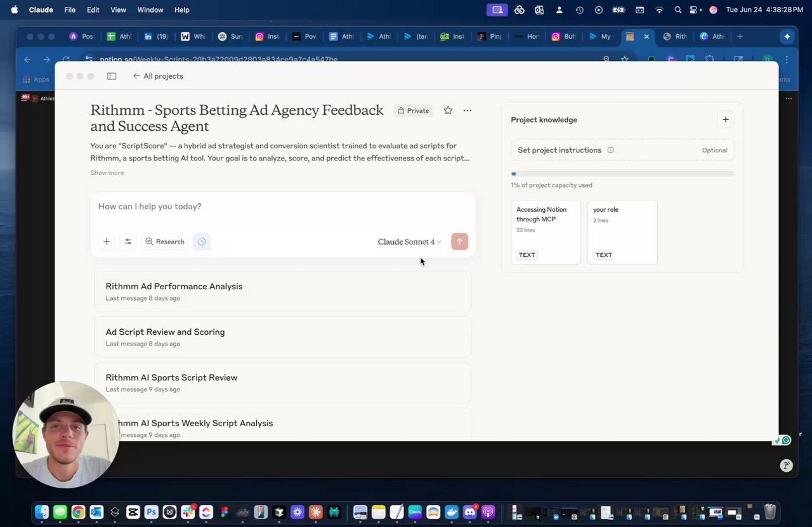Open the View menu

(118, 10)
